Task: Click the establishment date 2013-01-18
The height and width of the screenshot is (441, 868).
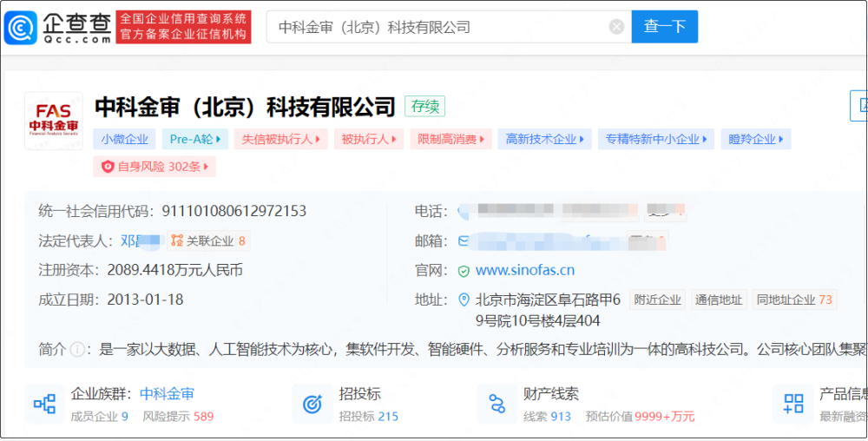Action: pyautogui.click(x=145, y=299)
